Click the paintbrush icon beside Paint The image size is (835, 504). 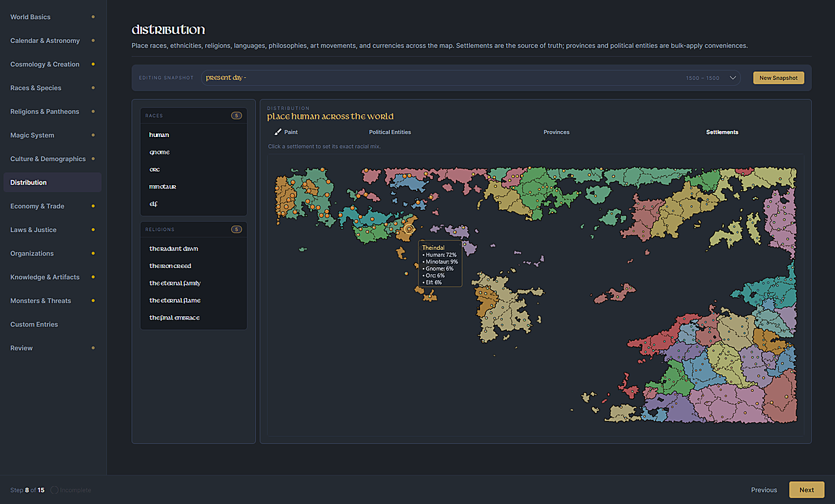278,132
